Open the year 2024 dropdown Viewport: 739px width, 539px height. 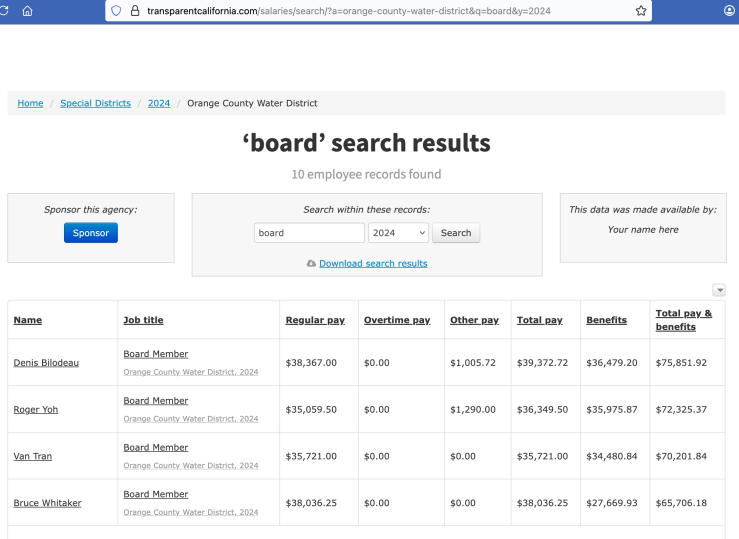(x=398, y=233)
